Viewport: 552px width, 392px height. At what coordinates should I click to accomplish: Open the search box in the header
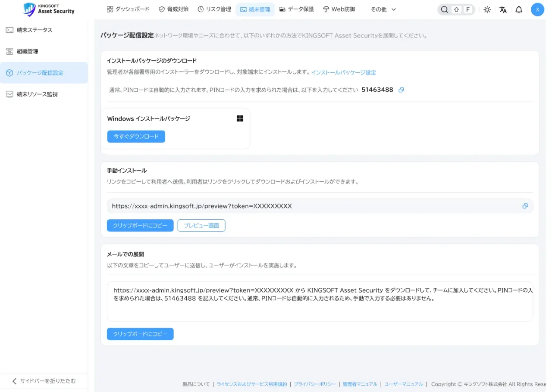point(456,9)
